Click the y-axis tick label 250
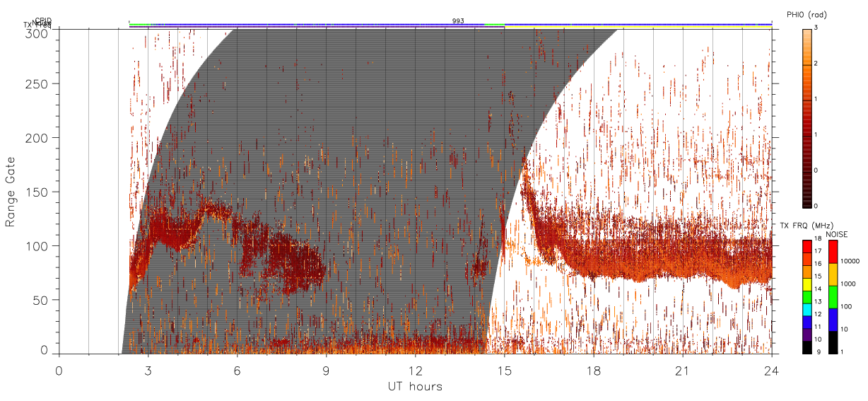Screen dimensions: 868x401 point(37,83)
